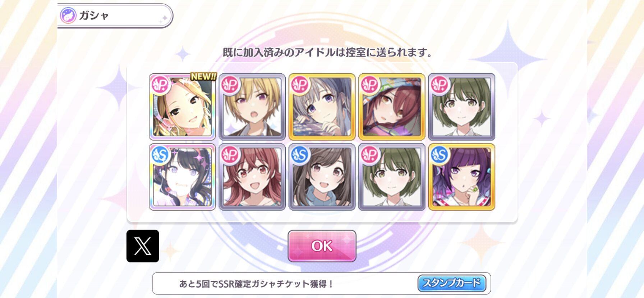The height and width of the screenshot is (298, 644).
Task: Click the blue S badge on brown-haired card
Action: 300,155
